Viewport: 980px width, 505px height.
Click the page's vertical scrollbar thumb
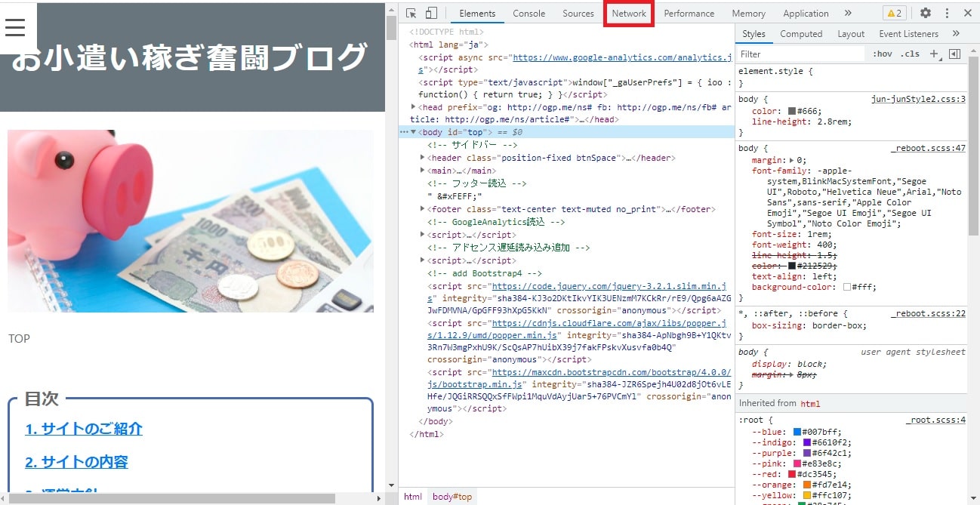pos(391,29)
